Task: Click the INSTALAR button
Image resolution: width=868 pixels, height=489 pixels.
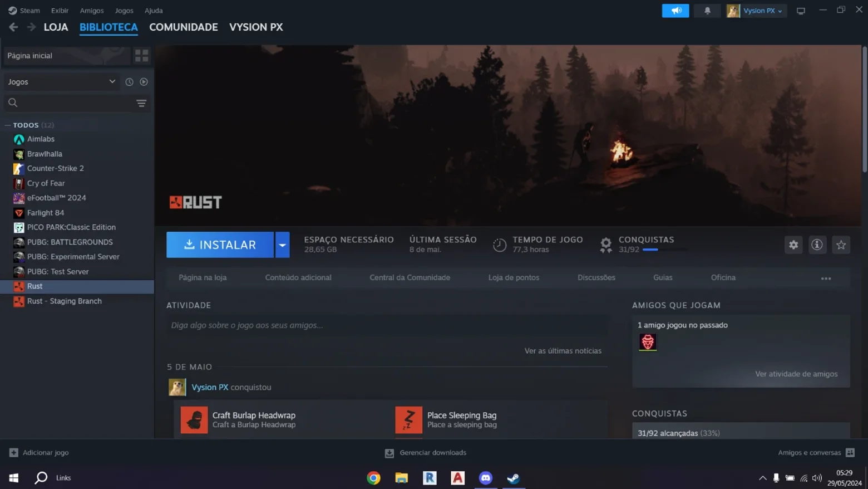Action: 220,245
